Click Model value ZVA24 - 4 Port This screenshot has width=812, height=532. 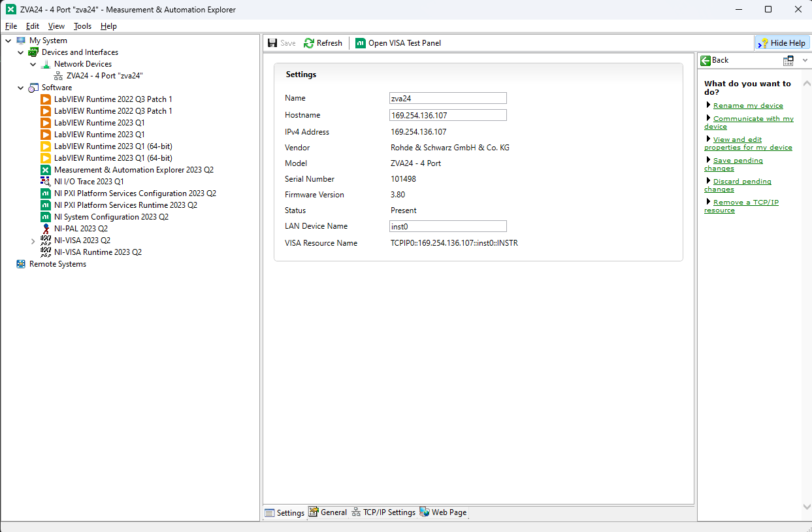[x=415, y=163]
